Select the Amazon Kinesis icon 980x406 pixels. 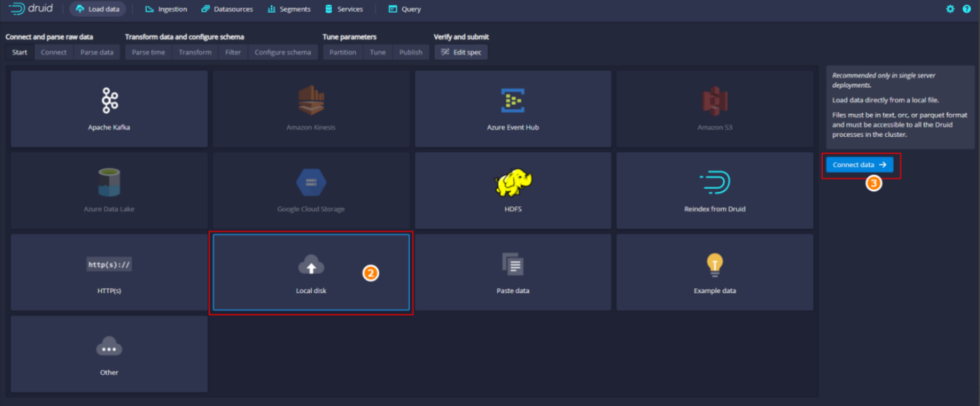[x=311, y=100]
